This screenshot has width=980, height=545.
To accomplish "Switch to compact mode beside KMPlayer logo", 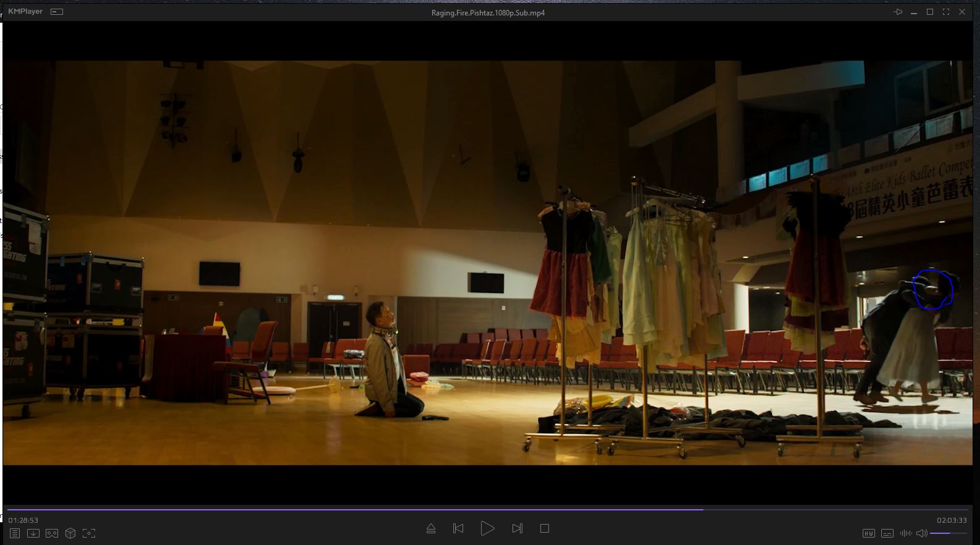I will point(57,12).
